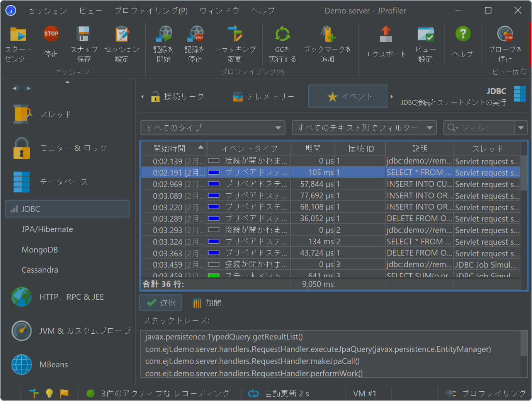The height and width of the screenshot is (401, 532).
Task: Click white connection swatch at 0:02.139
Action: [214, 161]
